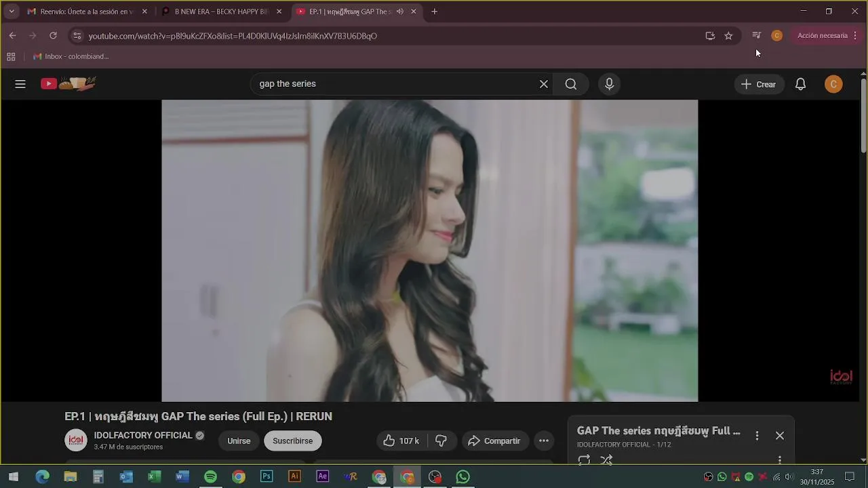Viewport: 868px width, 488px height.
Task: Open WhatsApp from the taskbar
Action: pos(463,477)
